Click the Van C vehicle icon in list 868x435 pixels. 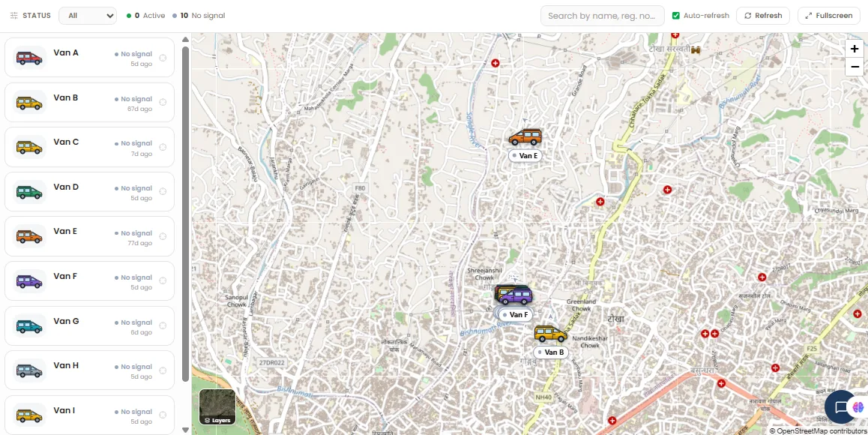(29, 147)
